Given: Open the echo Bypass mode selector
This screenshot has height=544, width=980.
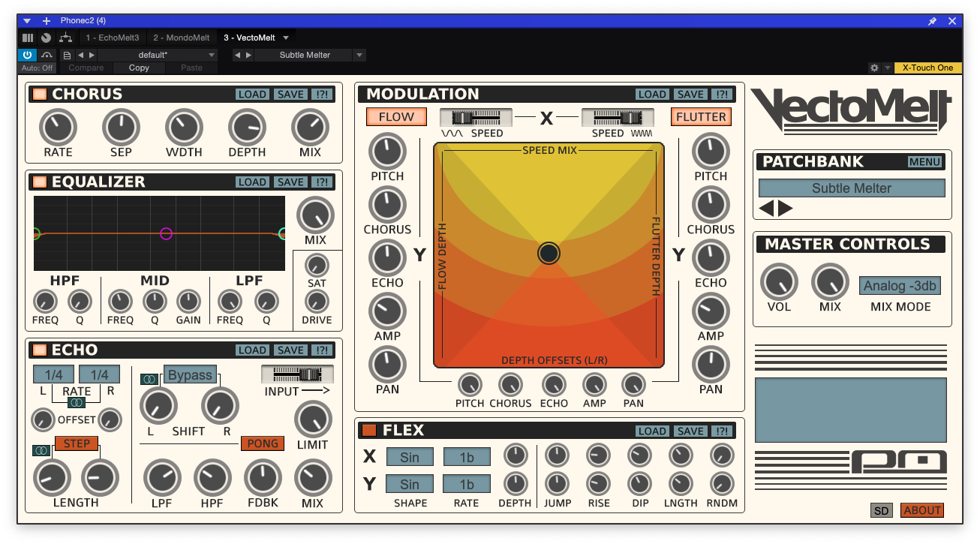Looking at the screenshot, I should tap(190, 375).
